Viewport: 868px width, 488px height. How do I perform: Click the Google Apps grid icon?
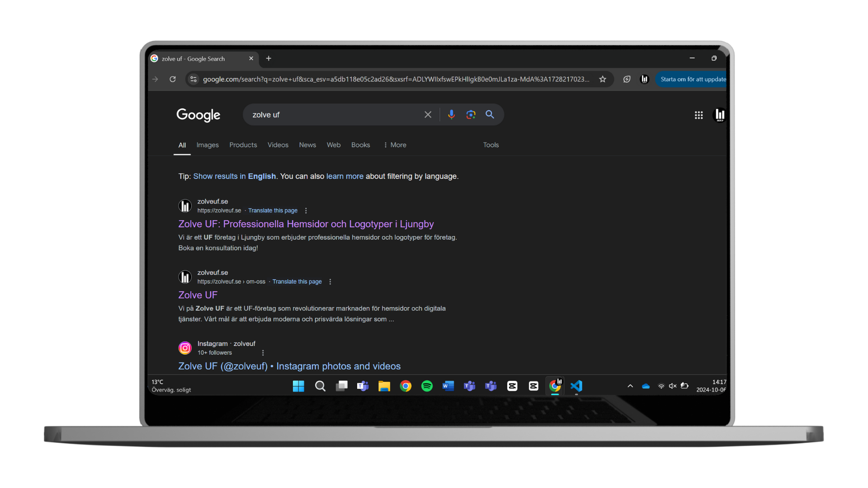point(698,114)
